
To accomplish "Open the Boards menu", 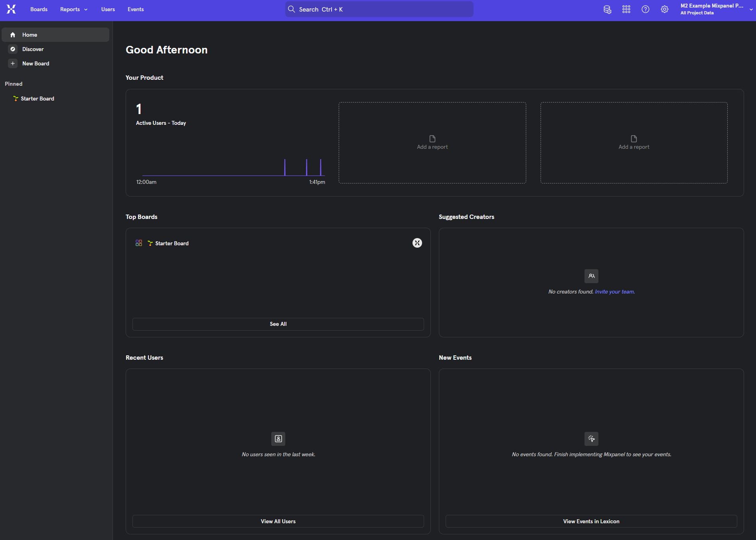I will pyautogui.click(x=39, y=9).
